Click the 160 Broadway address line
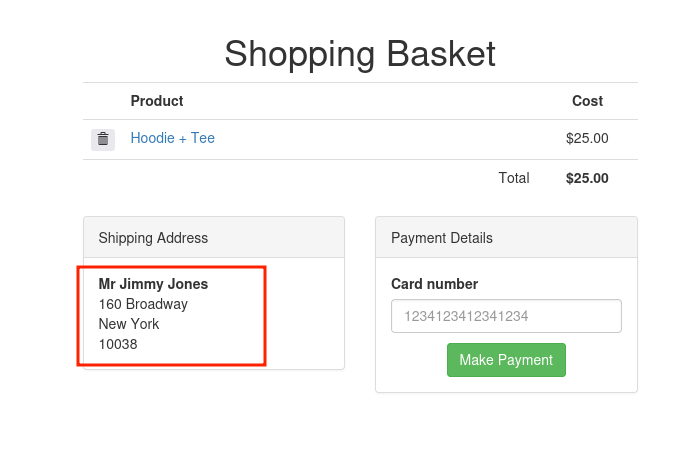The image size is (695, 476). (x=143, y=304)
